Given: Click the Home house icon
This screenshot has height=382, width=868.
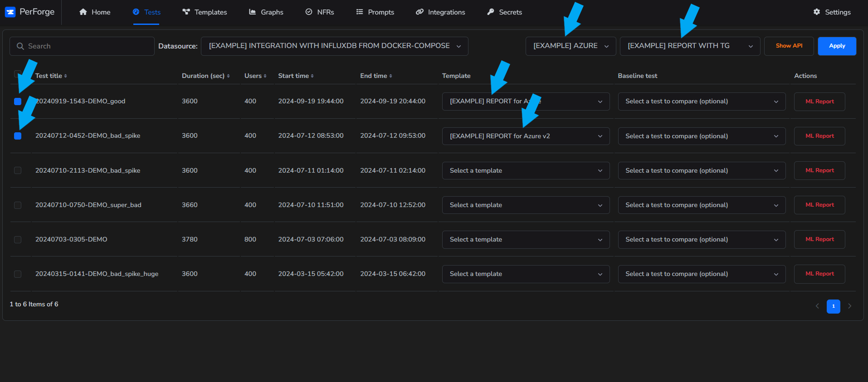Looking at the screenshot, I should (83, 12).
